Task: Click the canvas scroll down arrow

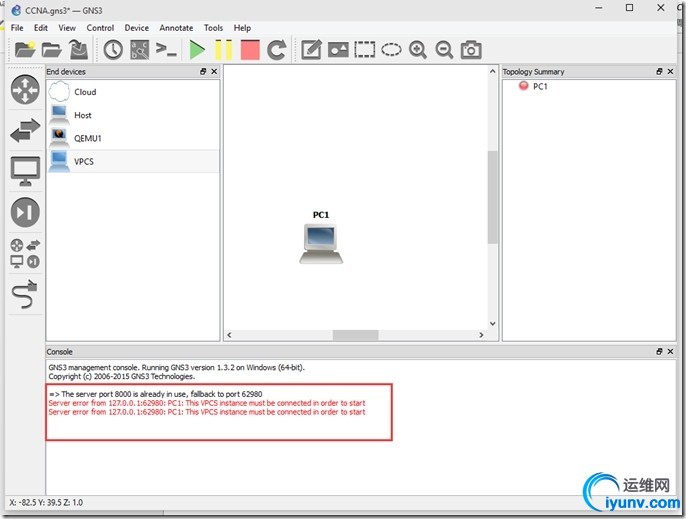Action: [x=493, y=324]
